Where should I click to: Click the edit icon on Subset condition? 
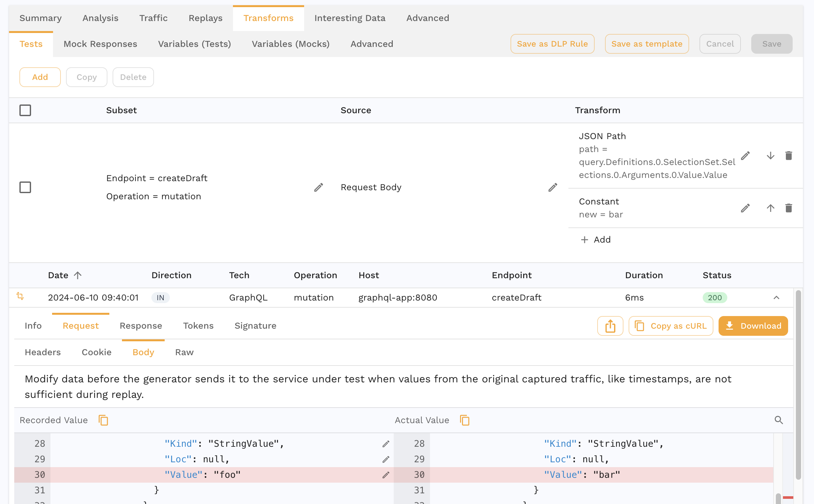(319, 187)
